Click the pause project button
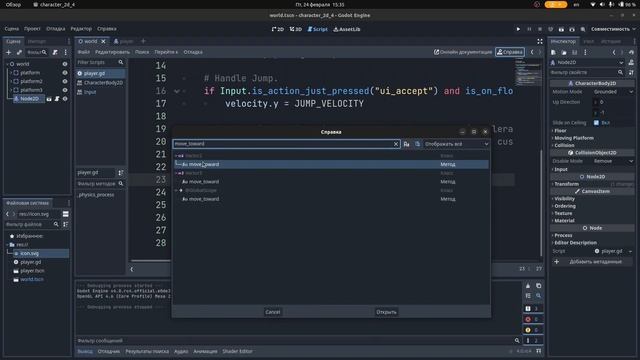The width and height of the screenshot is (640, 360). [529, 29]
